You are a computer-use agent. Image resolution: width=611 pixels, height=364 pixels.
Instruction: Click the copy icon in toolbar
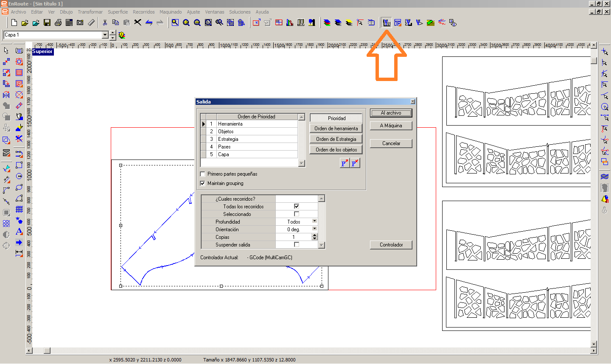coord(115,22)
